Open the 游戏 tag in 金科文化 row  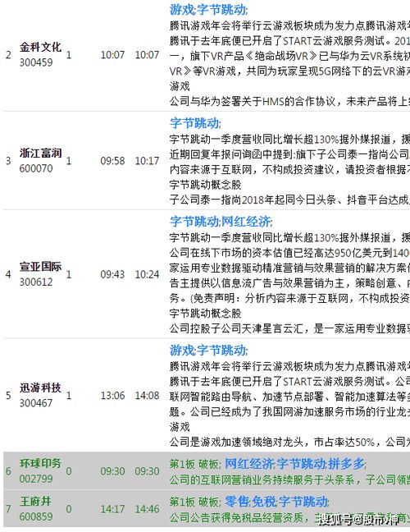coord(182,10)
